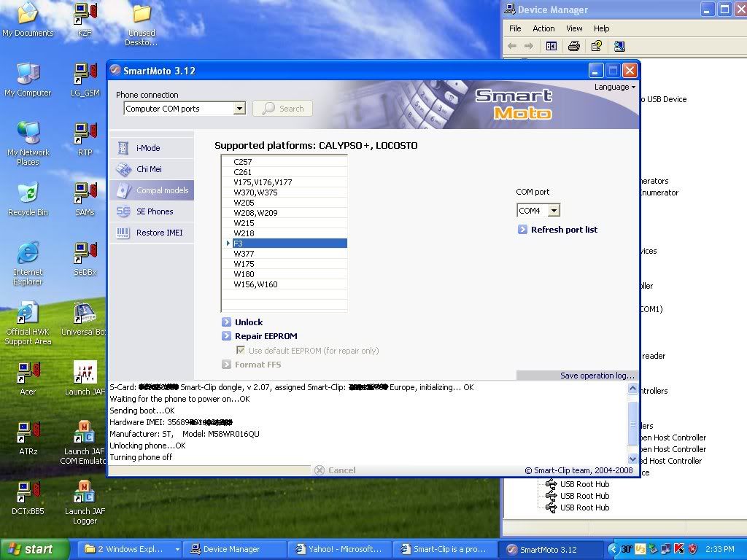The image size is (747, 560).
Task: Toggle the console tree button in Device Manager
Action: [551, 46]
